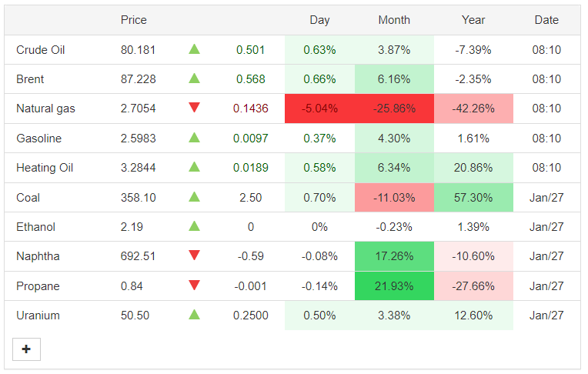Click the -42.26% year cell

tap(473, 109)
